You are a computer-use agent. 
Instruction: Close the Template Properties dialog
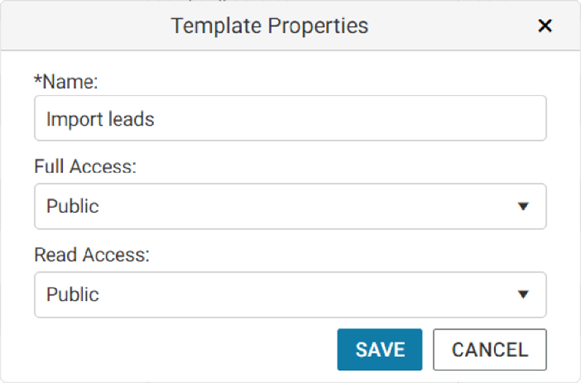click(x=545, y=26)
